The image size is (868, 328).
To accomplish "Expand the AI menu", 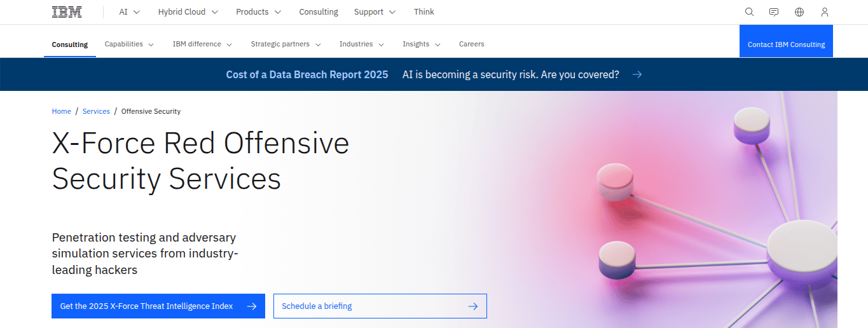I will (x=130, y=12).
